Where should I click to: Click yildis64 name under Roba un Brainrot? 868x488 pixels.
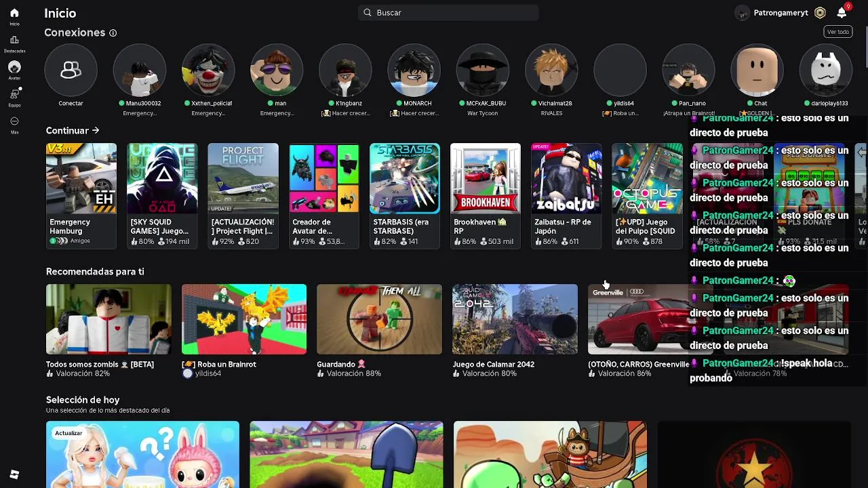(x=208, y=373)
